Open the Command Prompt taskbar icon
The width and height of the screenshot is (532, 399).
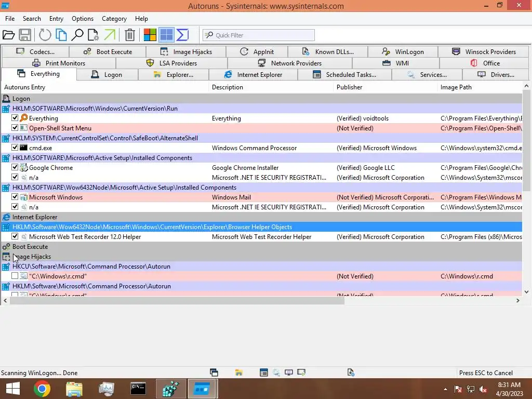pyautogui.click(x=138, y=389)
